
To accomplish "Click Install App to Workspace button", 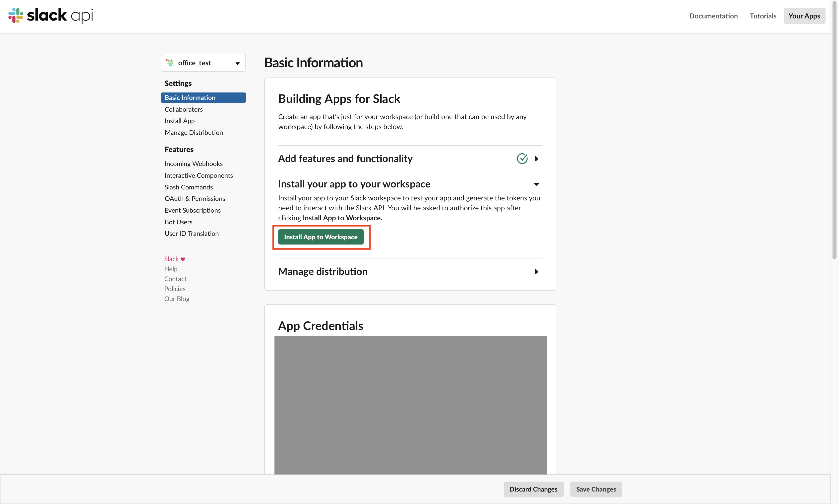I will (321, 237).
